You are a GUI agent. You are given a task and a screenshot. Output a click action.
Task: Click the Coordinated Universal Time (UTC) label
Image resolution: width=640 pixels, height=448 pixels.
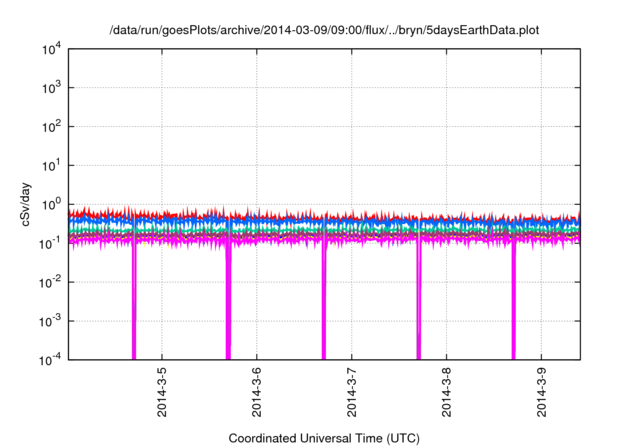click(x=324, y=439)
